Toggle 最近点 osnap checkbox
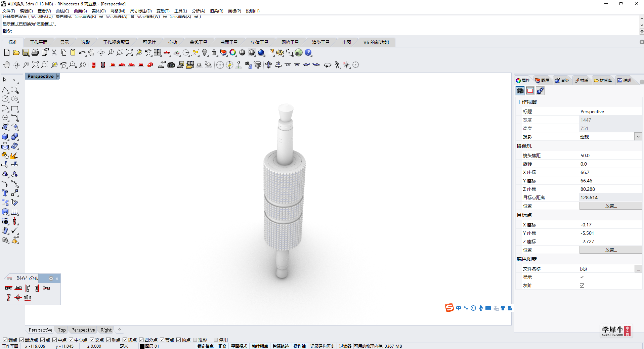This screenshot has width=644, height=349. pyautogui.click(x=22, y=340)
